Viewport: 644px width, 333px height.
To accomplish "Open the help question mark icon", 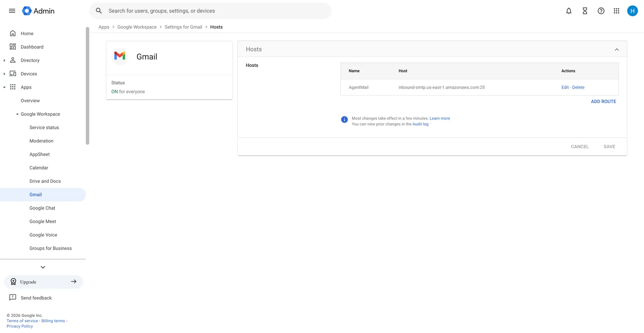I will click(601, 11).
